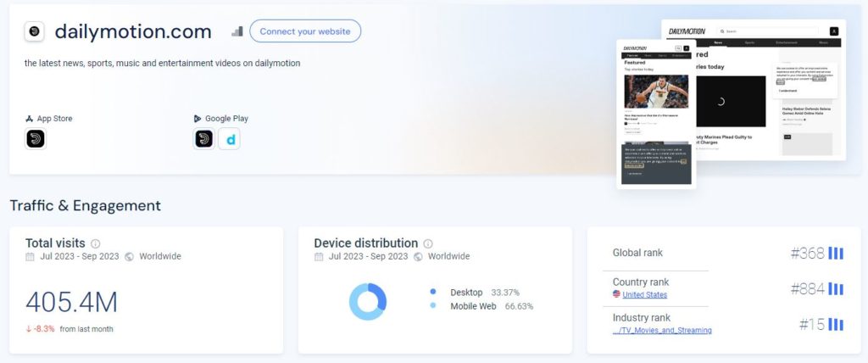Click the dailymotion.com favicon logo
This screenshot has height=363, width=868.
click(x=34, y=31)
